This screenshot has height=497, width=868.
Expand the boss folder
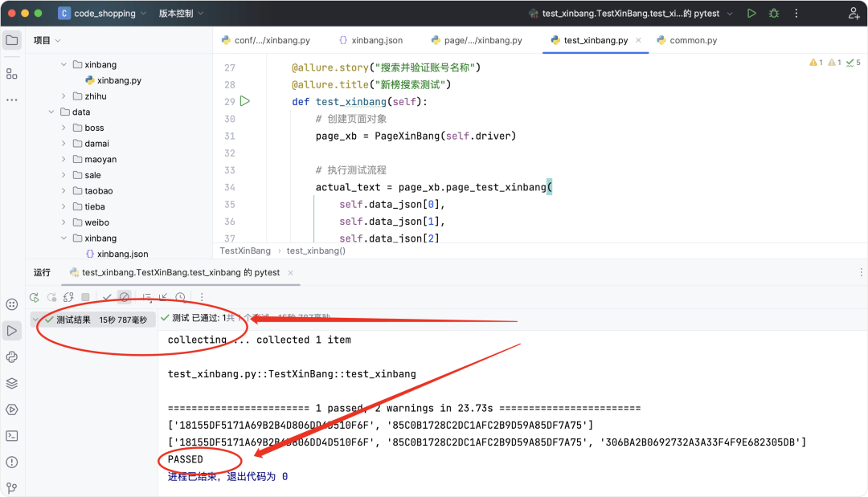tap(63, 128)
